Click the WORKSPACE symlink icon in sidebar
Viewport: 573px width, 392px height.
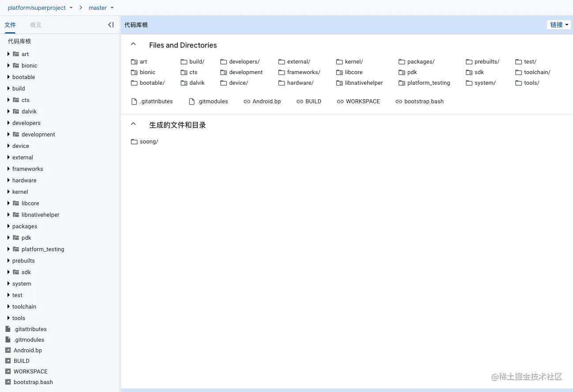pyautogui.click(x=8, y=371)
